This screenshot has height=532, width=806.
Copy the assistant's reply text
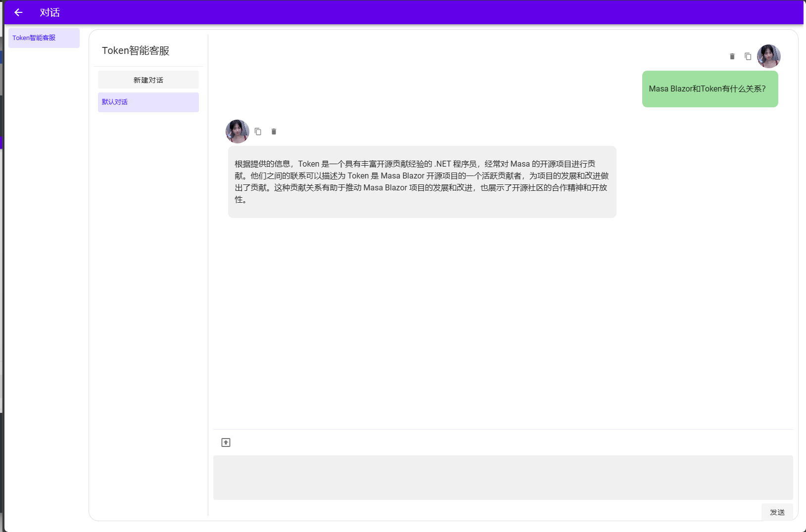pos(258,132)
